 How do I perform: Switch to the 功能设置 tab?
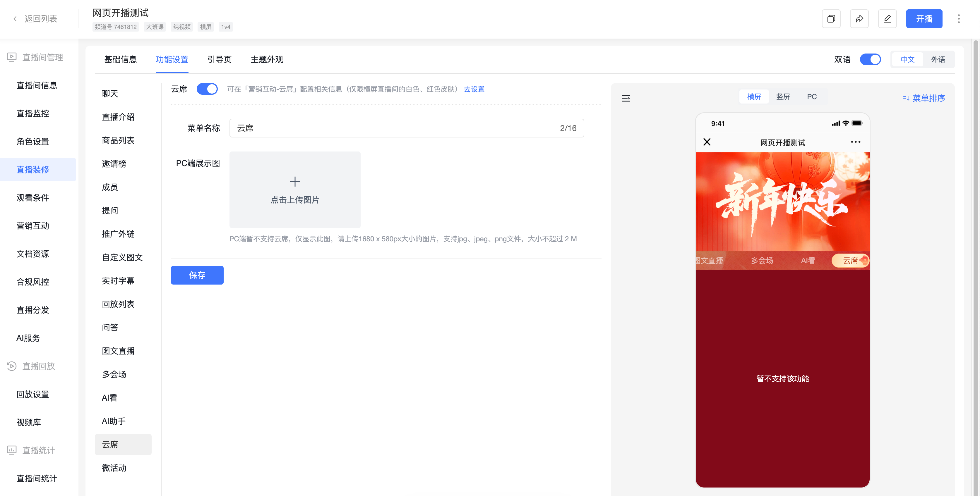[172, 59]
